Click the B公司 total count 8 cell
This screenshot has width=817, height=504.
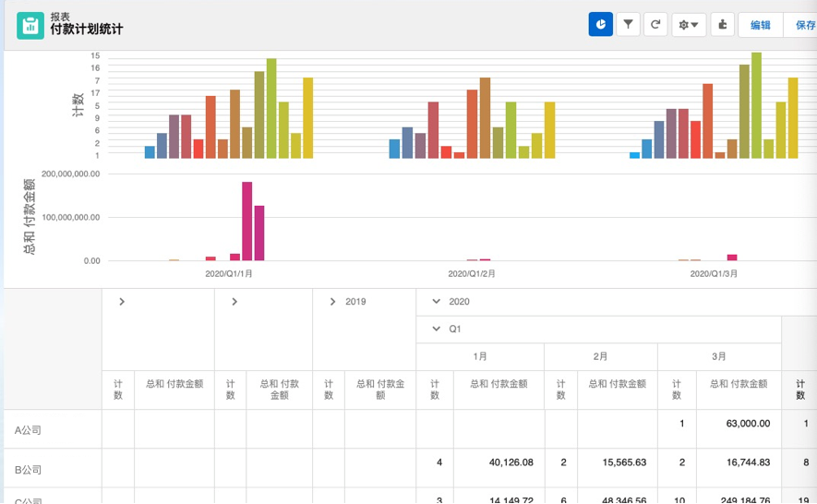tap(806, 462)
